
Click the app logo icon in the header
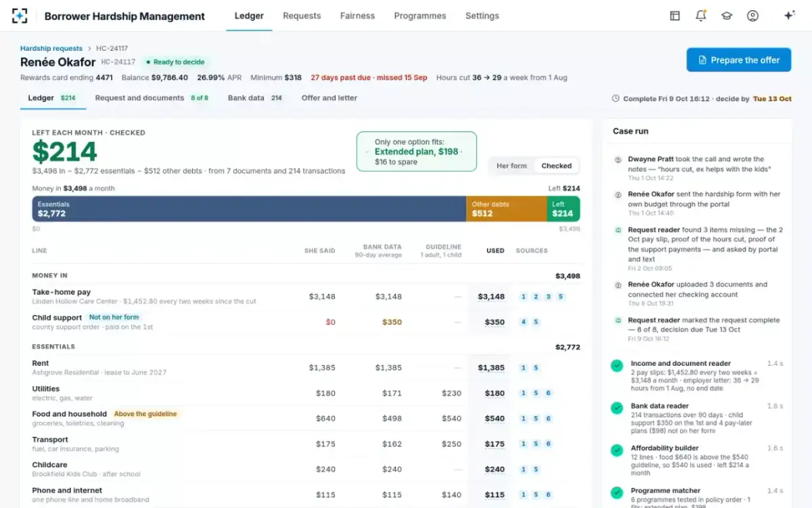20,16
